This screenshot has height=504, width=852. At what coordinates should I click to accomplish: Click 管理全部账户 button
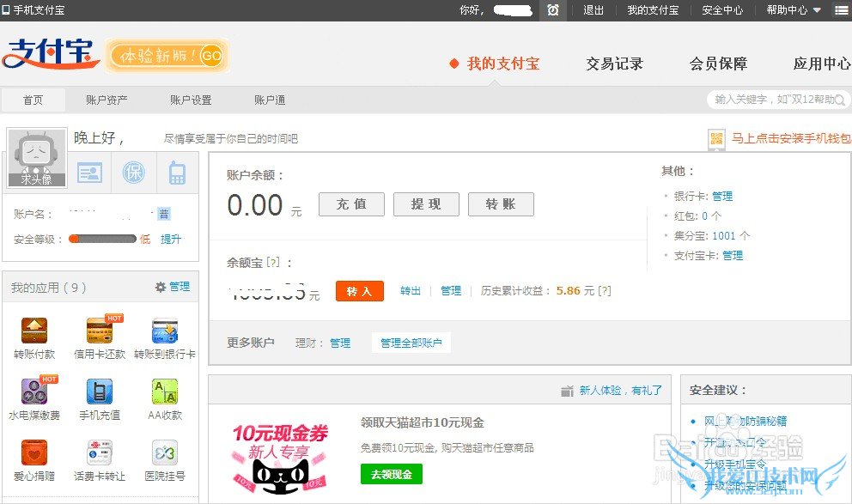pos(411,343)
